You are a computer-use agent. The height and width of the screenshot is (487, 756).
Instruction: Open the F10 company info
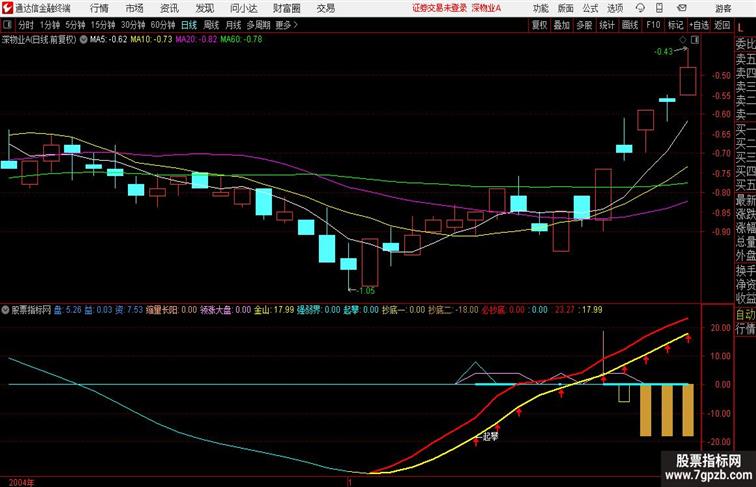click(x=653, y=25)
